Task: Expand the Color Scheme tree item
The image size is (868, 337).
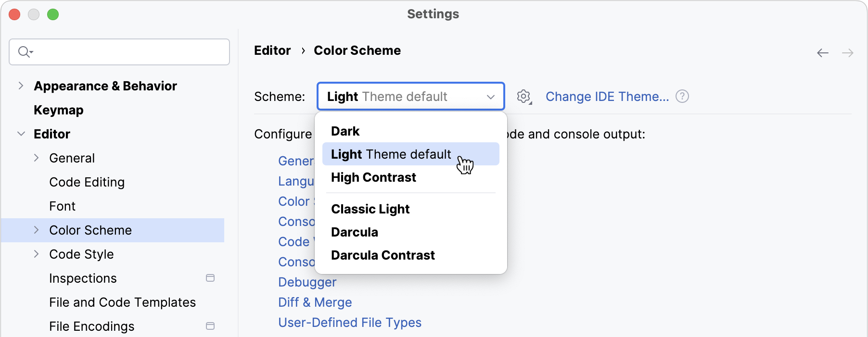Action: (x=37, y=230)
